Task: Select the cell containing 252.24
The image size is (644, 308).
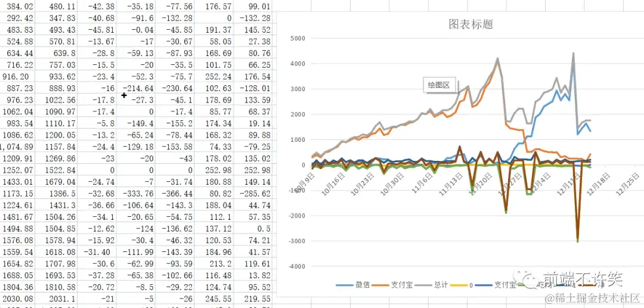Action: 215,77
